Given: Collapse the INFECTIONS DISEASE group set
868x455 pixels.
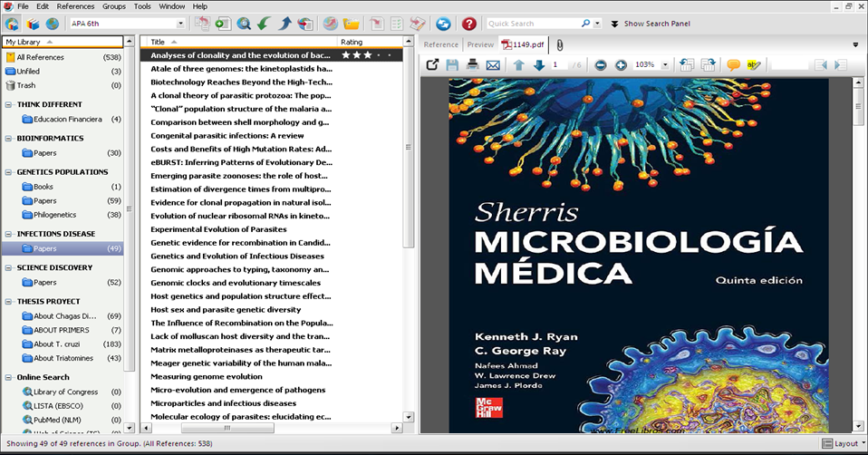Looking at the screenshot, I should point(8,234).
